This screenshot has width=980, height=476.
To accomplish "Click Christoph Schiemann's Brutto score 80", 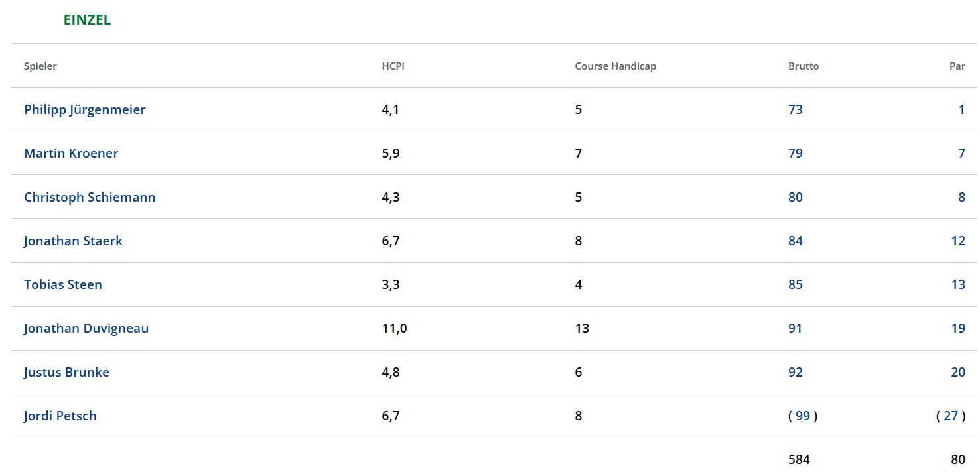I will coord(795,197).
